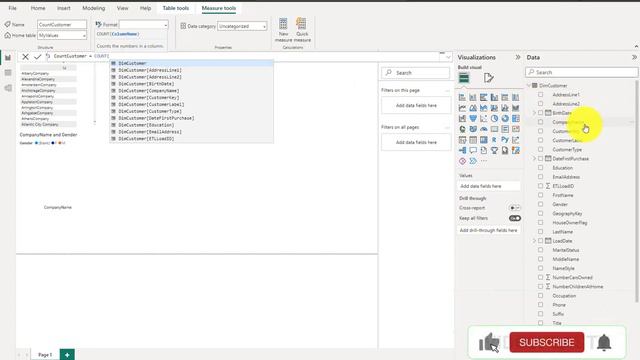Click the Filters pane Search box
The height and width of the screenshot is (360, 640).
tap(416, 73)
